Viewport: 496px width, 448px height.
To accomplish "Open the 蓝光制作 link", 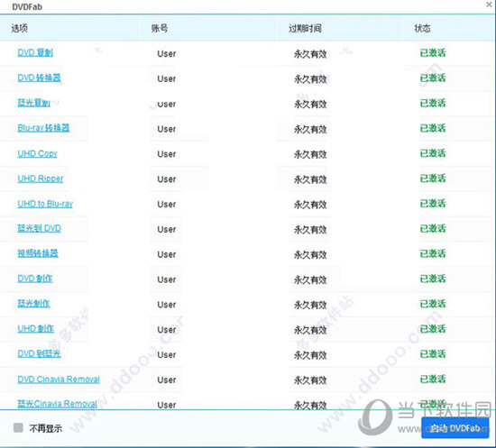I will click(34, 304).
